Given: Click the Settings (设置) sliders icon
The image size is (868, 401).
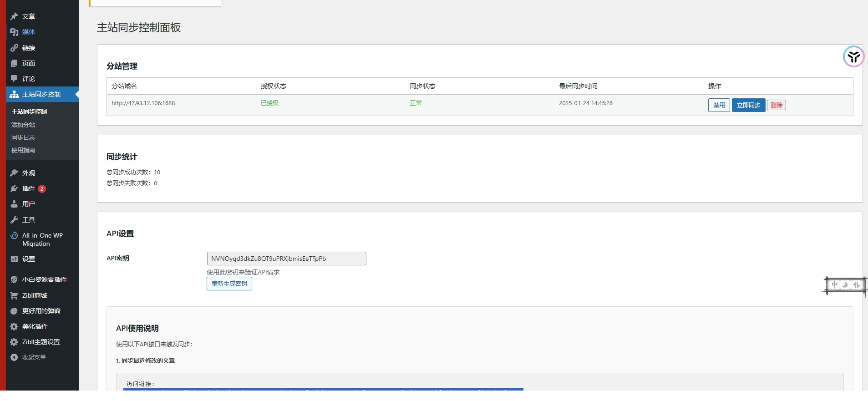Looking at the screenshot, I should (x=14, y=259).
